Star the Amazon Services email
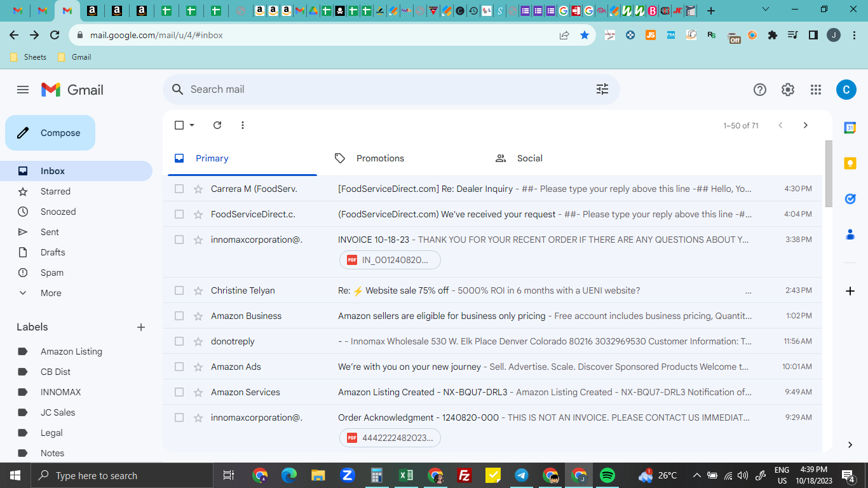 tap(198, 392)
